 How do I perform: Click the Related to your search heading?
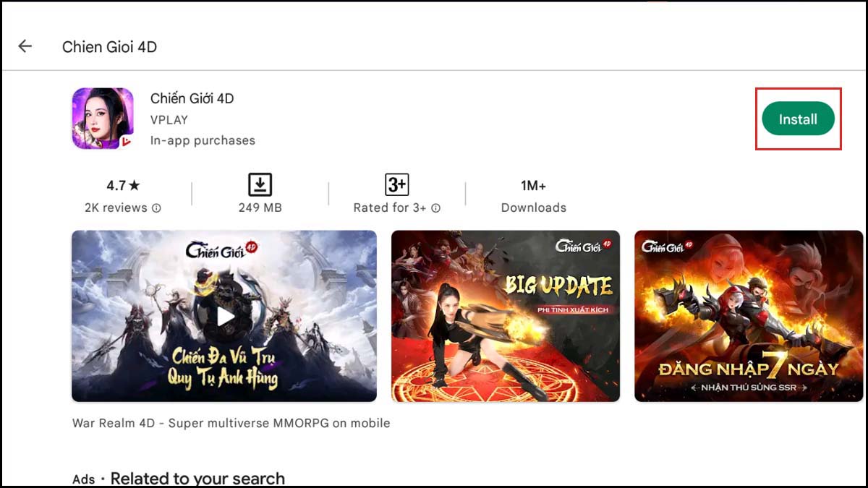pos(197,479)
